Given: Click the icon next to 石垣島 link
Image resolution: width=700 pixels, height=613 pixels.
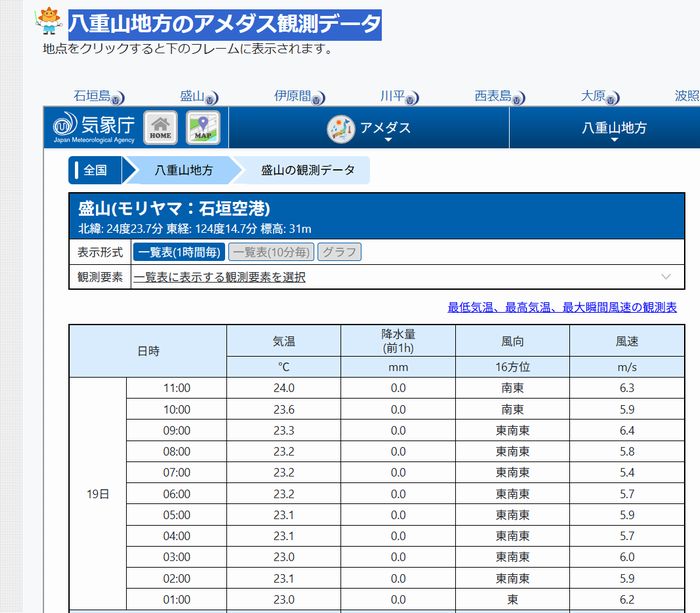Looking at the screenshot, I should pyautogui.click(x=117, y=98).
